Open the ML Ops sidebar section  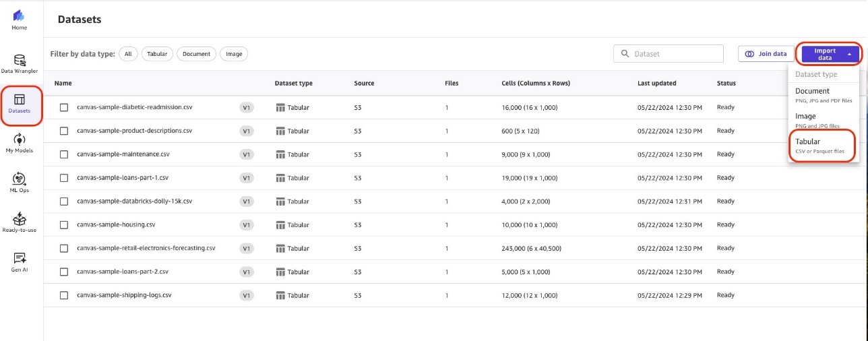[20, 183]
